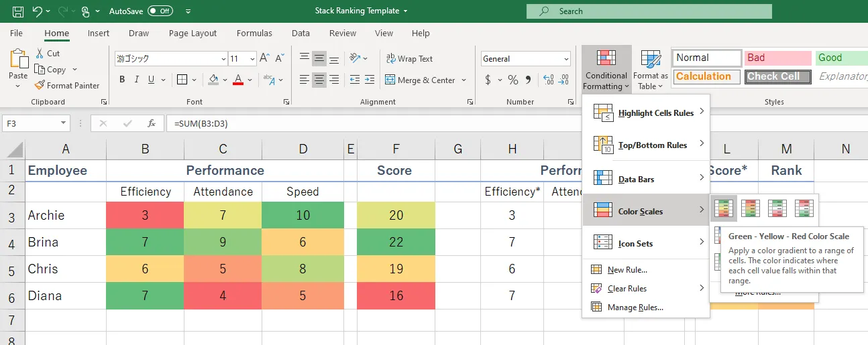
Task: Toggle Wrap Text for selected cells
Action: point(409,59)
